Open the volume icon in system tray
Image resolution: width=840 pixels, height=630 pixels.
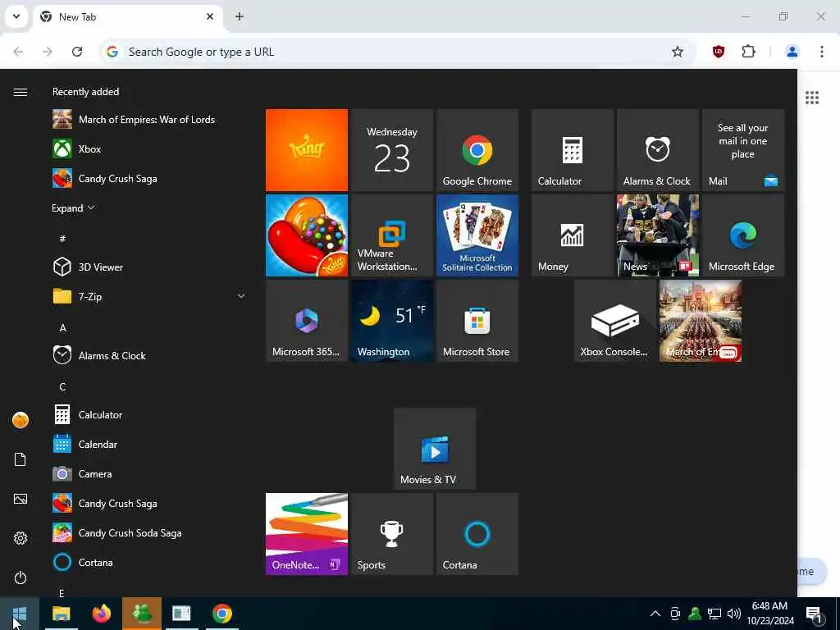733,614
